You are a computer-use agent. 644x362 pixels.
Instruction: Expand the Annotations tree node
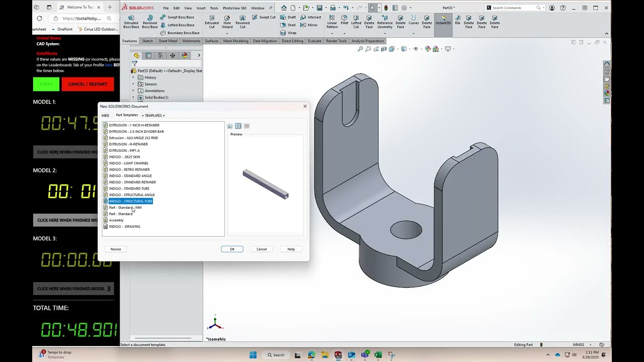133,90
